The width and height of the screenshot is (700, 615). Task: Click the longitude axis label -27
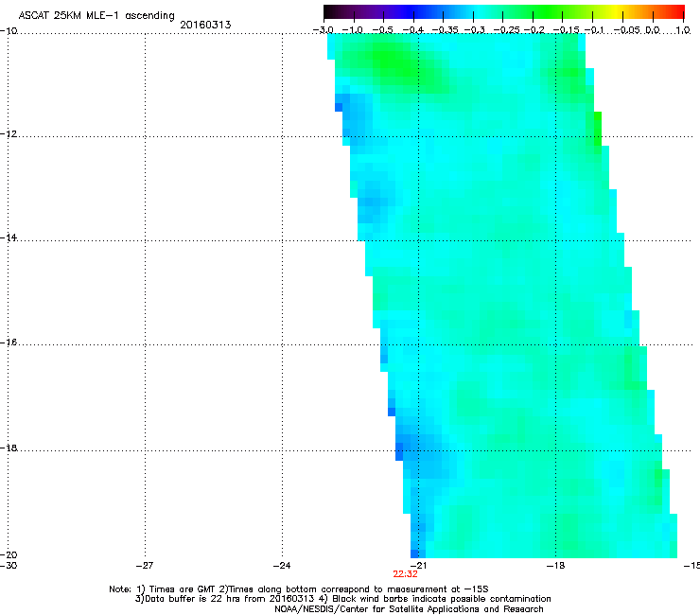(145, 566)
